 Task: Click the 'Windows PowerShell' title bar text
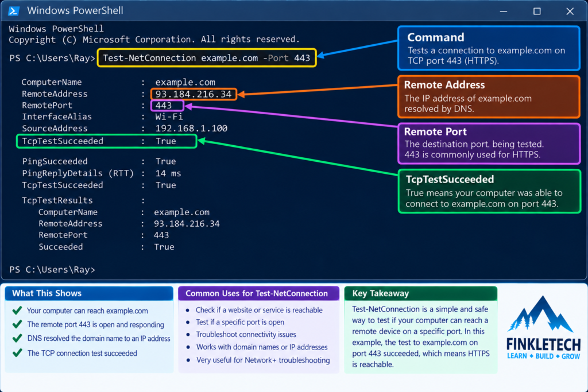point(75,10)
